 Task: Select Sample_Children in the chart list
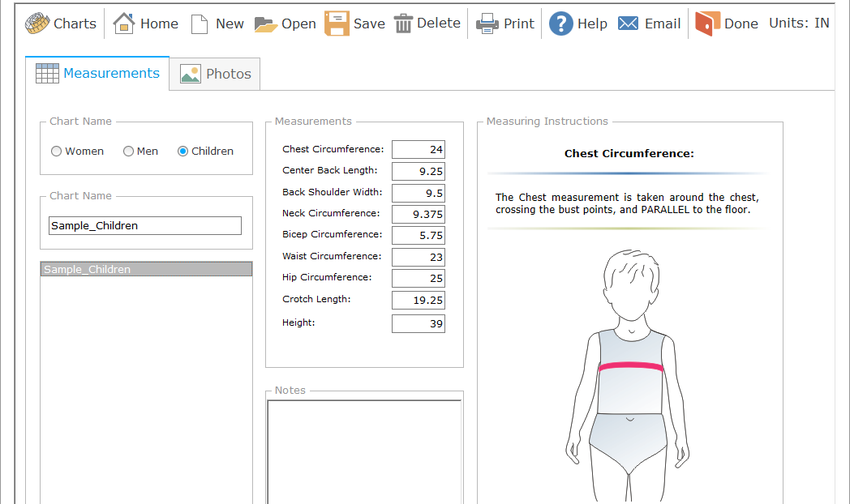146,269
